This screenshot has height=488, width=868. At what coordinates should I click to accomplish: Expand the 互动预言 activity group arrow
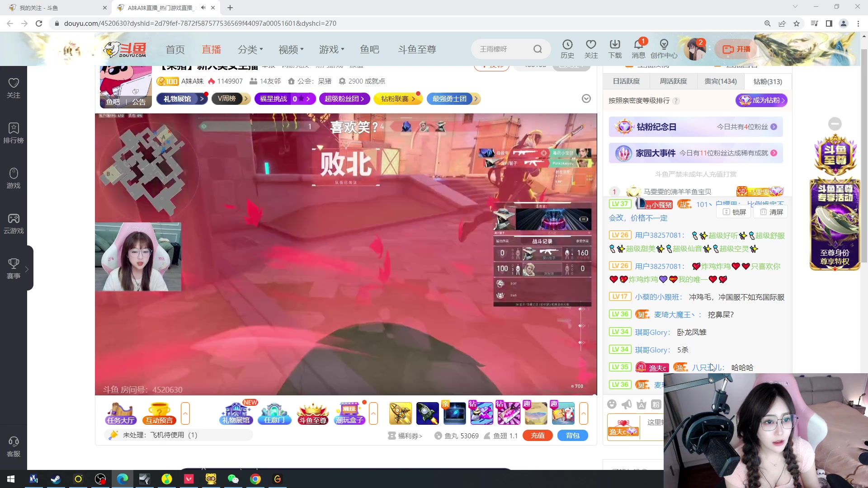[185, 413]
